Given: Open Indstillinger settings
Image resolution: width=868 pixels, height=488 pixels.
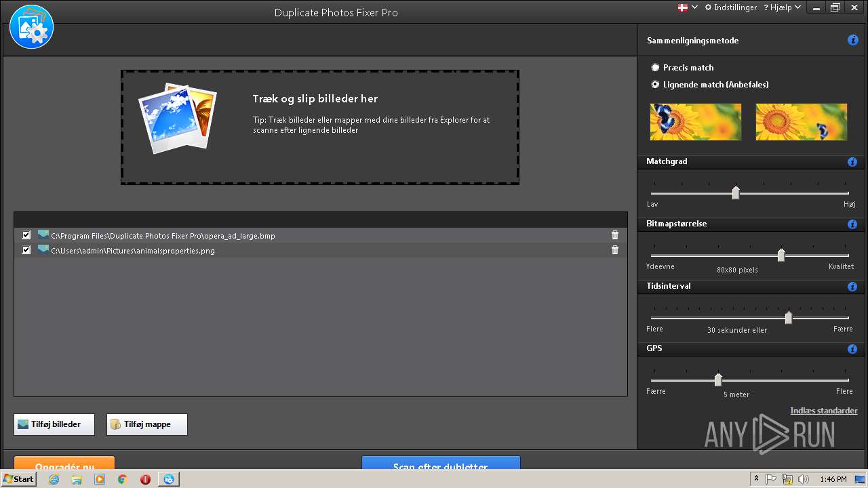Looking at the screenshot, I should [x=730, y=7].
